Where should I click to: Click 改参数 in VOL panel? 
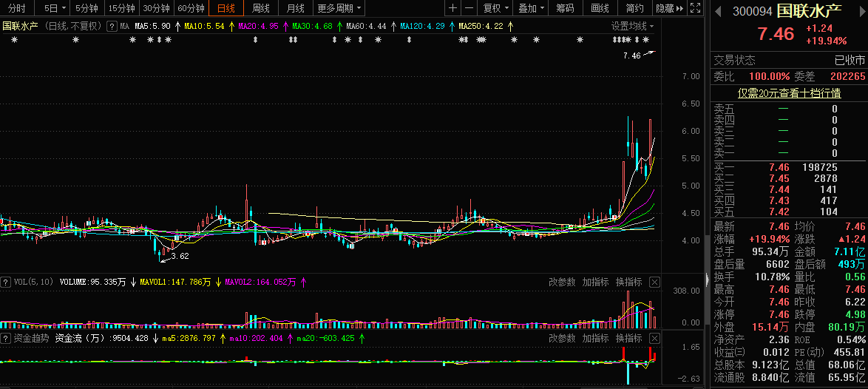[x=562, y=283]
